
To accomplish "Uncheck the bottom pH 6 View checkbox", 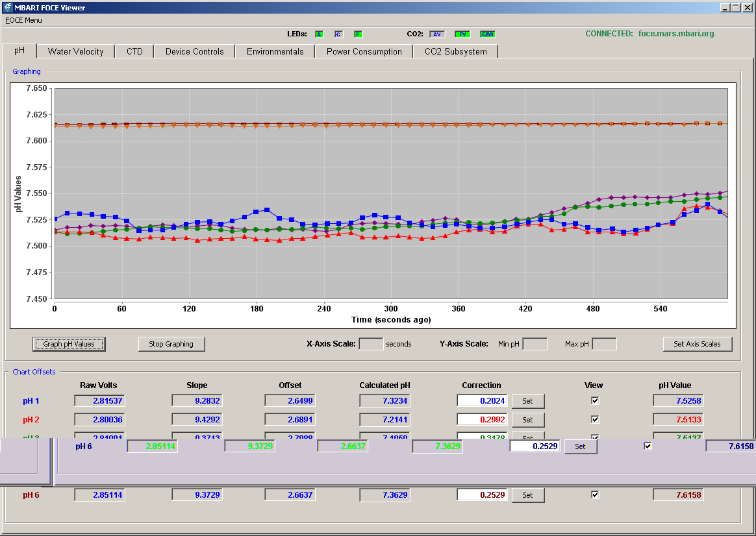I will (x=595, y=494).
